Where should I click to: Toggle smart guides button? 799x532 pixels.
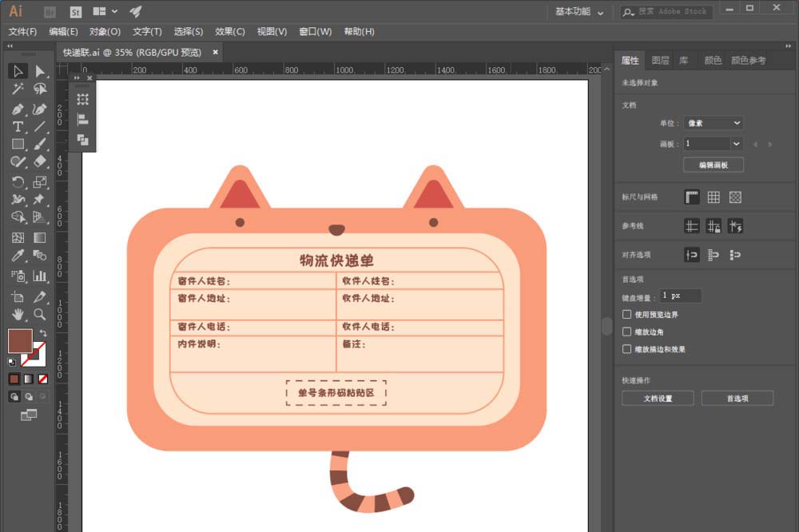(x=735, y=226)
